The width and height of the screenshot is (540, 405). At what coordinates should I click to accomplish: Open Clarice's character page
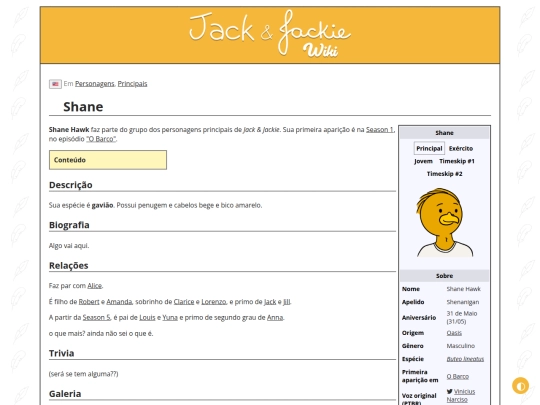(x=184, y=302)
